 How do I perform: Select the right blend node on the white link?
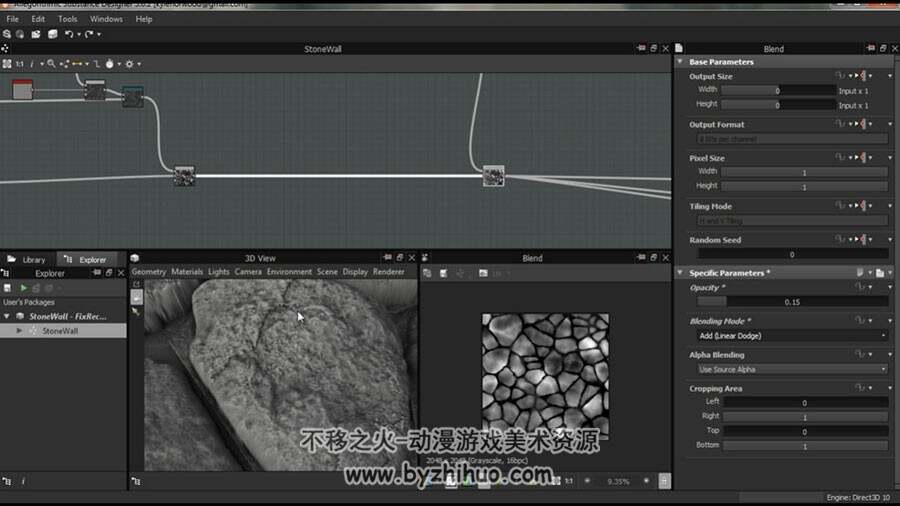(494, 176)
